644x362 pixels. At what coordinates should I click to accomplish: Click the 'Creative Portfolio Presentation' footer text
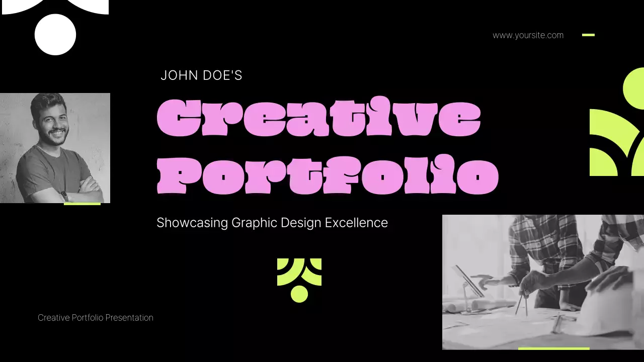click(96, 317)
